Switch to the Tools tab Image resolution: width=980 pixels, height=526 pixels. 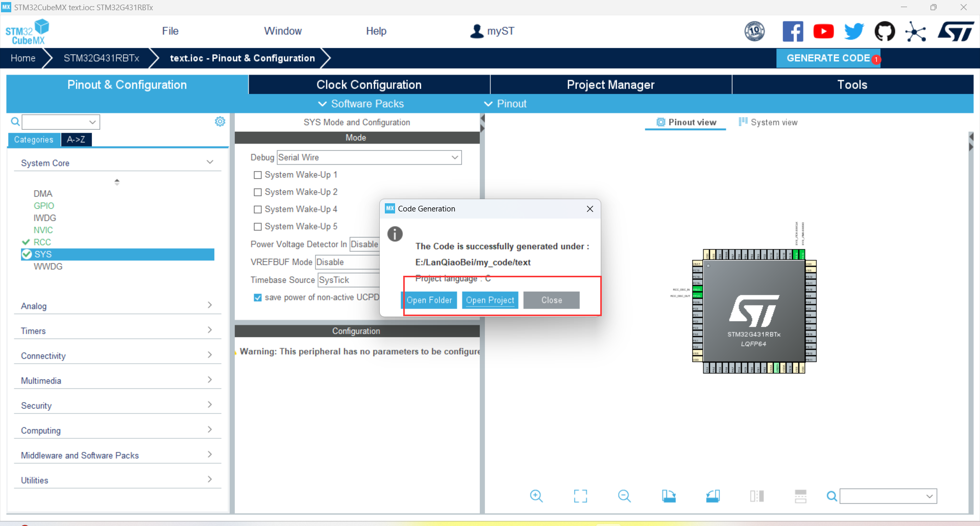[852, 85]
